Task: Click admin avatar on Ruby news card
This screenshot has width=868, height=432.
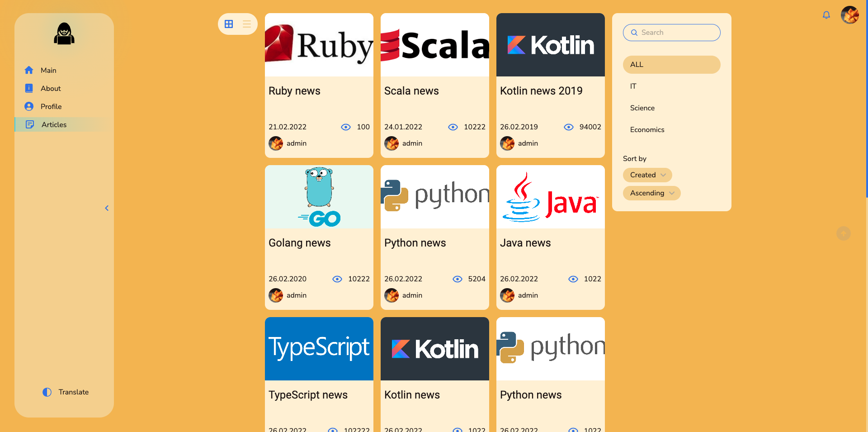Action: click(276, 143)
